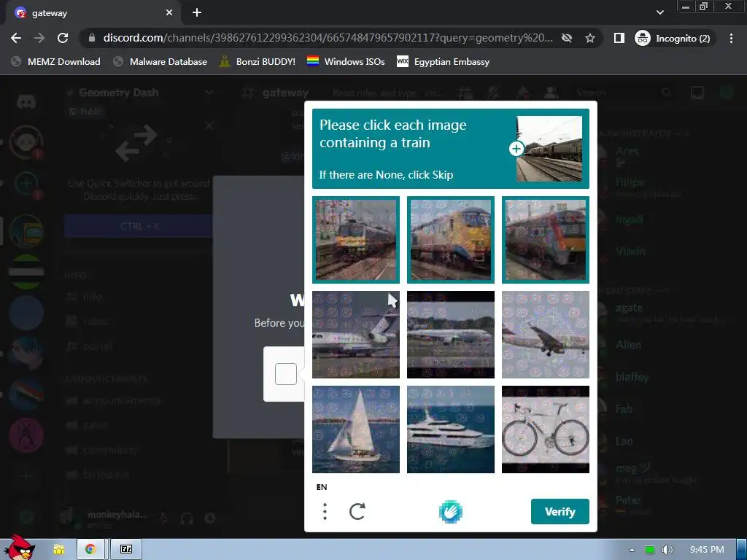747x560 pixels.
Task: Toggle Discord headphones deafen
Action: click(x=186, y=518)
